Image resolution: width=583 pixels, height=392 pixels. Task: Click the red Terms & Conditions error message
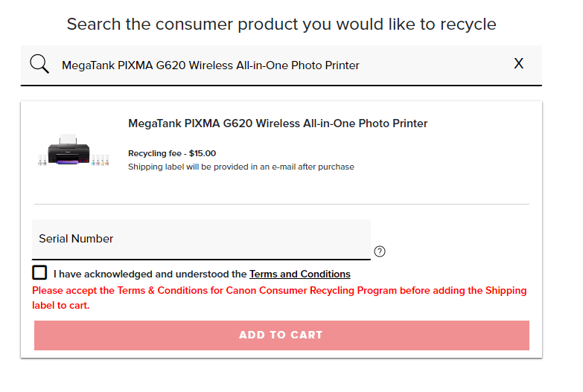[278, 298]
